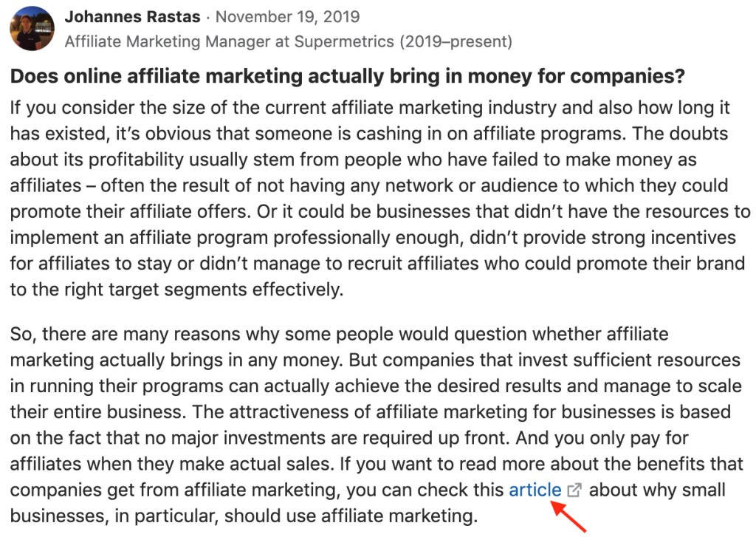This screenshot has width=756, height=537.
Task: Click the line starting 'their entire business'
Action: 371,412
